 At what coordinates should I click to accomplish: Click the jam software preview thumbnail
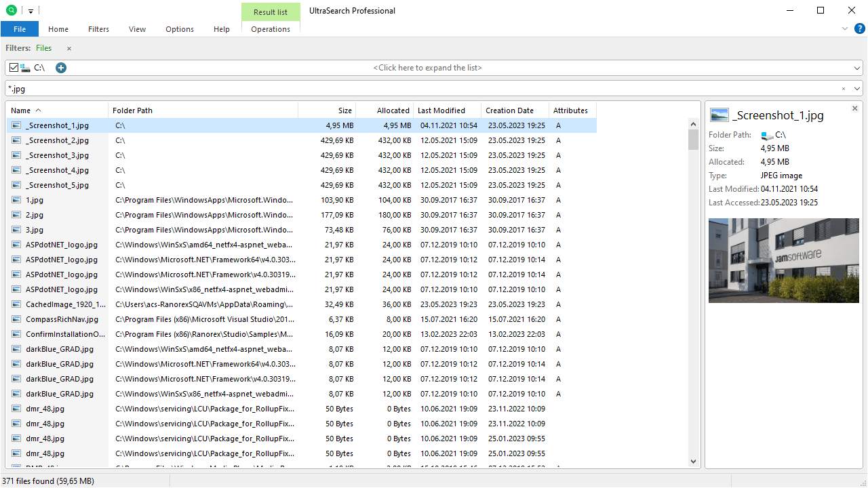point(783,260)
